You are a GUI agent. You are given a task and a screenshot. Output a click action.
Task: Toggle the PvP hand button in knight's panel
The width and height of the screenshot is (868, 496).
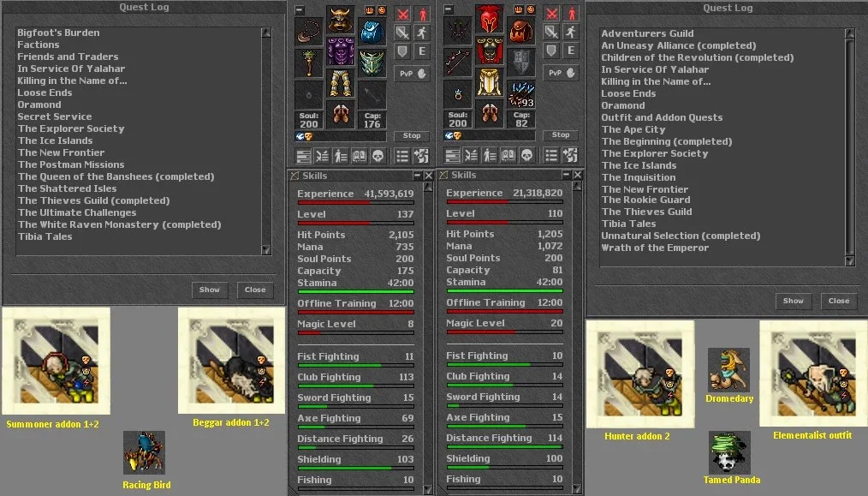(x=413, y=73)
